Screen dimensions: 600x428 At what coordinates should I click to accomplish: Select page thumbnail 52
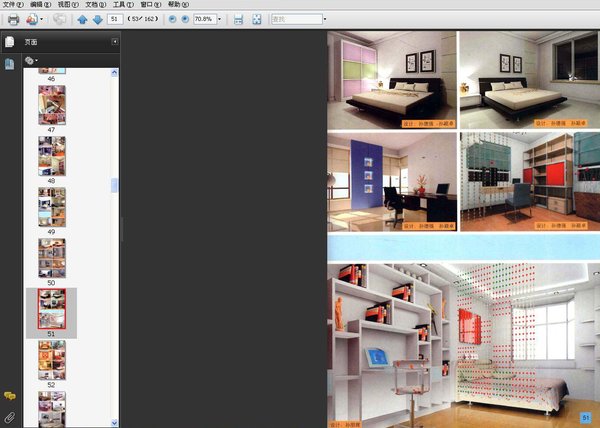pyautogui.click(x=52, y=360)
